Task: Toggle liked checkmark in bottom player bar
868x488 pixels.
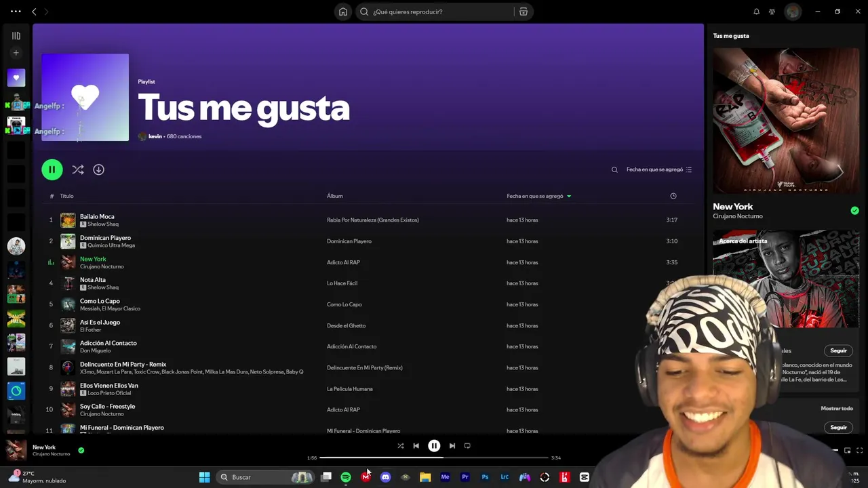Action: click(81, 450)
